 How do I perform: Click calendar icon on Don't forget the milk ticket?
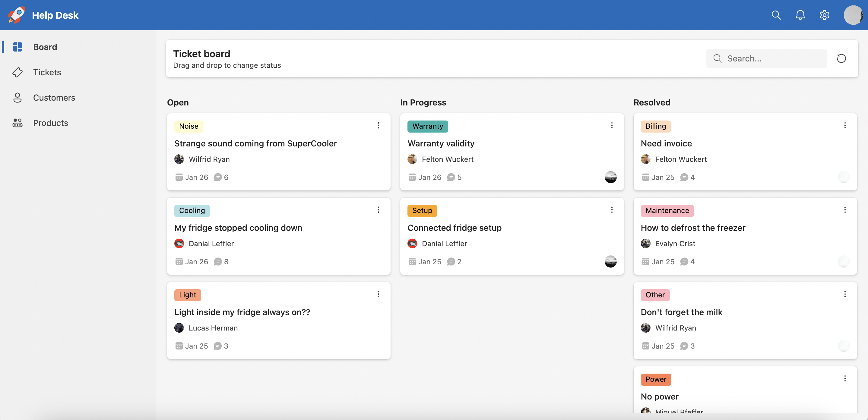[x=645, y=346]
